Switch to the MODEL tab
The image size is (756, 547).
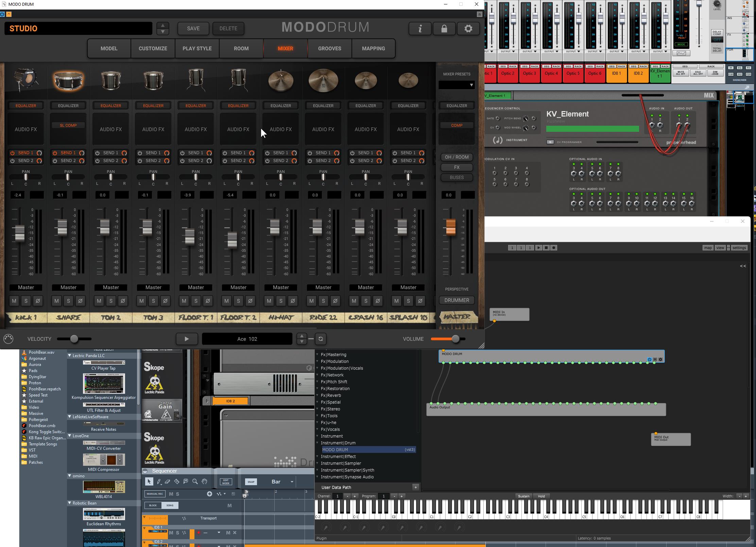point(109,49)
